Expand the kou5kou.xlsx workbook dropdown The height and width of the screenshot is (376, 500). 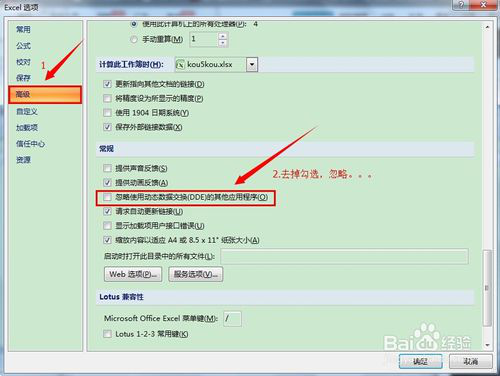click(252, 64)
